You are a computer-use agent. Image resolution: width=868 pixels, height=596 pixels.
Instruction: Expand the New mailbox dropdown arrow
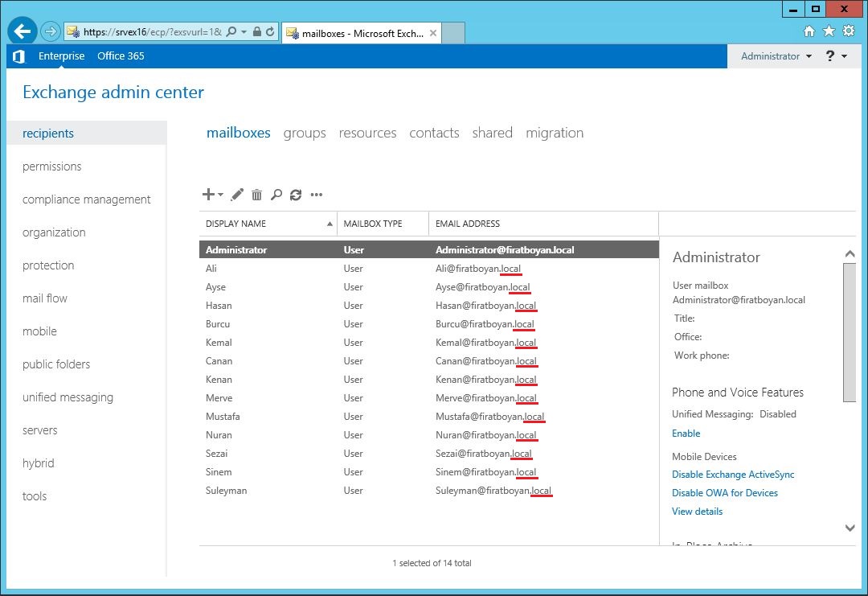pyautogui.click(x=220, y=195)
